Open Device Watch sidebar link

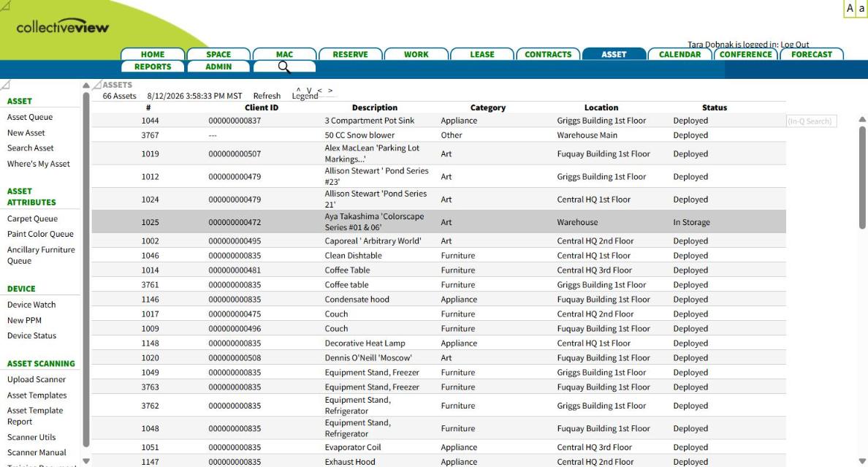pos(31,305)
